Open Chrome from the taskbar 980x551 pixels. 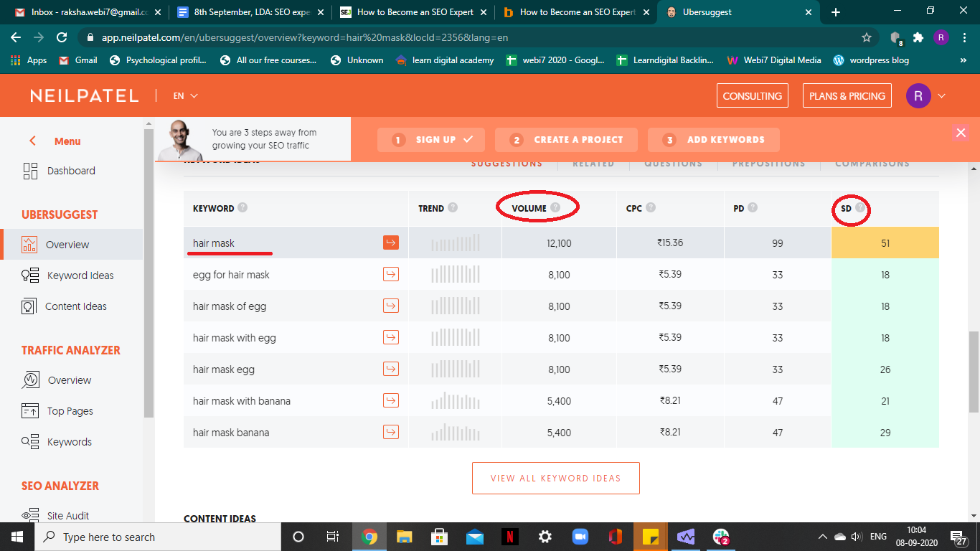[369, 537]
